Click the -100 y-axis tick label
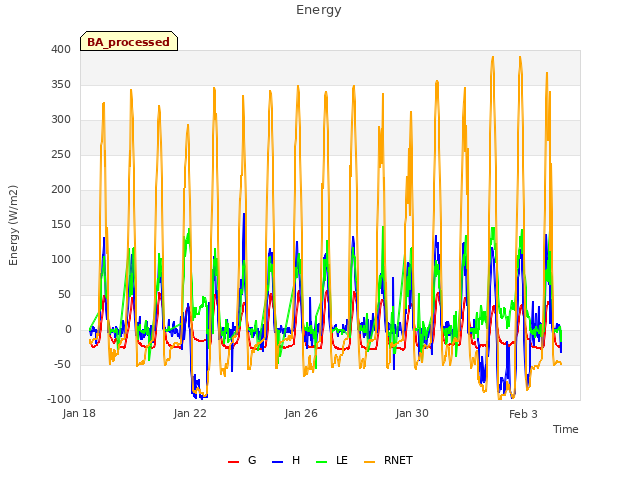 coord(59,399)
